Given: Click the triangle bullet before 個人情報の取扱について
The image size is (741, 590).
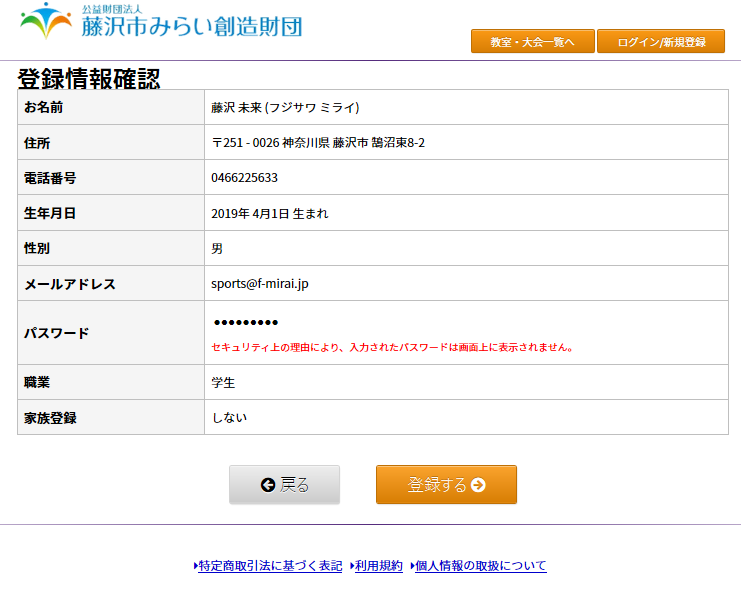Looking at the screenshot, I should coord(411,566).
